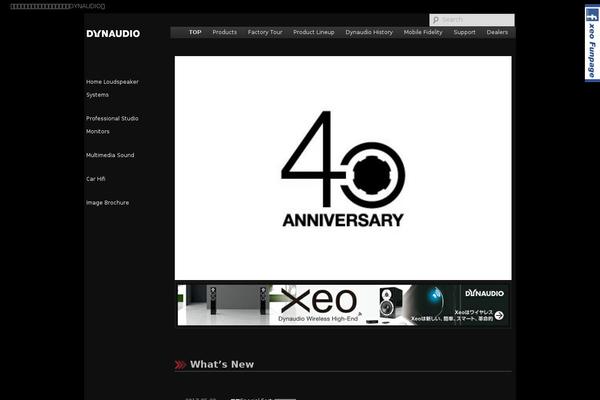Click the red chevrons beside What's New
Screen dimensions: 600x400
point(181,365)
